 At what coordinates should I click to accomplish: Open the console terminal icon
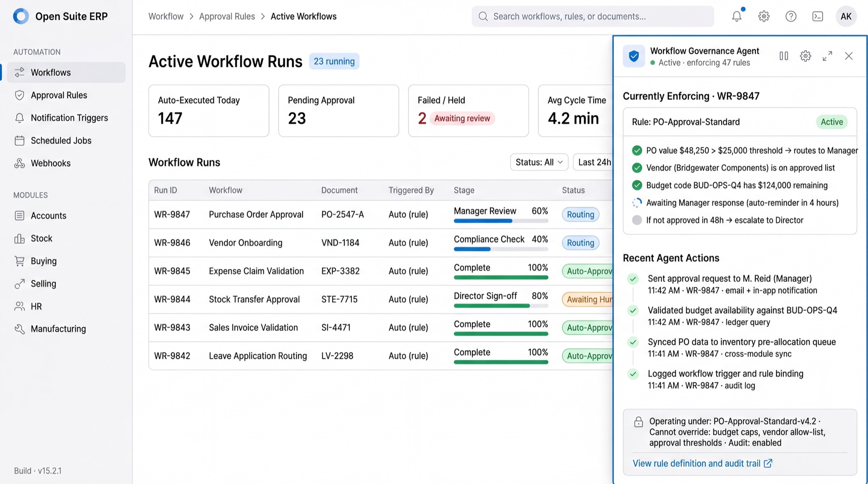point(818,16)
